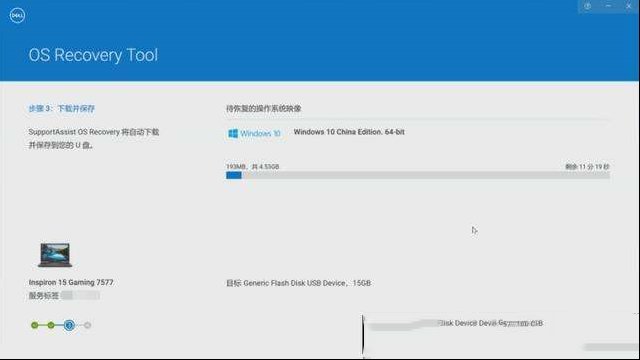Close the OS Recovery Tool window
The height and width of the screenshot is (360, 640).
point(629,6)
